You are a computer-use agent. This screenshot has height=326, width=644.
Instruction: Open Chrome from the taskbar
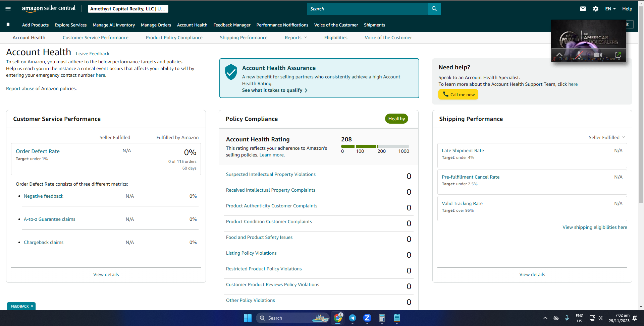(x=338, y=318)
